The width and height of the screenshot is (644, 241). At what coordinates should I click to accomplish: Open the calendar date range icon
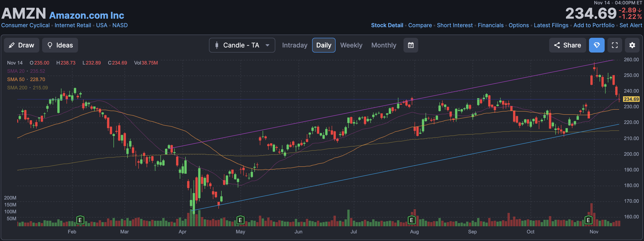point(411,45)
